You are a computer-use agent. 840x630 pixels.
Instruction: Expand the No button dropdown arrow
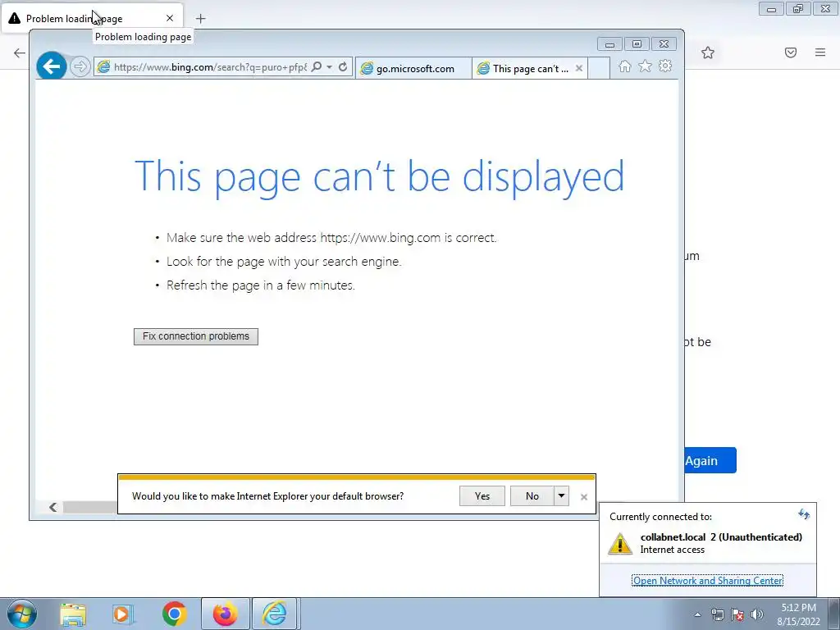pos(561,496)
